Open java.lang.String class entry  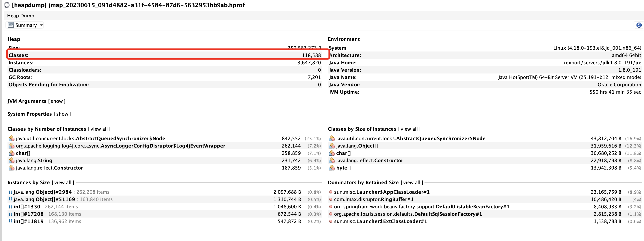pos(34,160)
